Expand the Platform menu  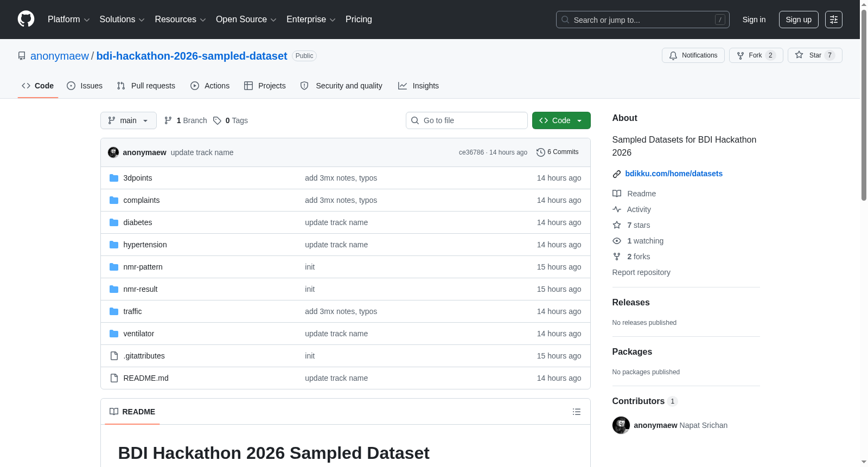tap(69, 20)
